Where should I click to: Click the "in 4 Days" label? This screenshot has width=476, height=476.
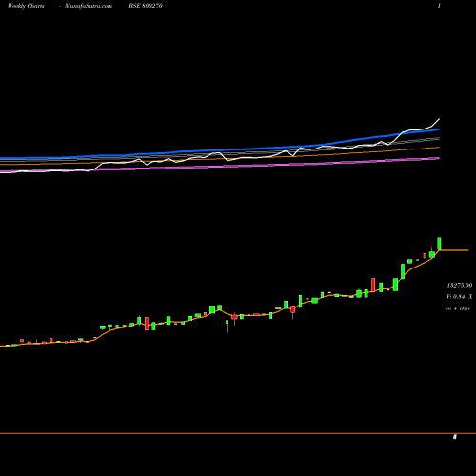coord(458,308)
